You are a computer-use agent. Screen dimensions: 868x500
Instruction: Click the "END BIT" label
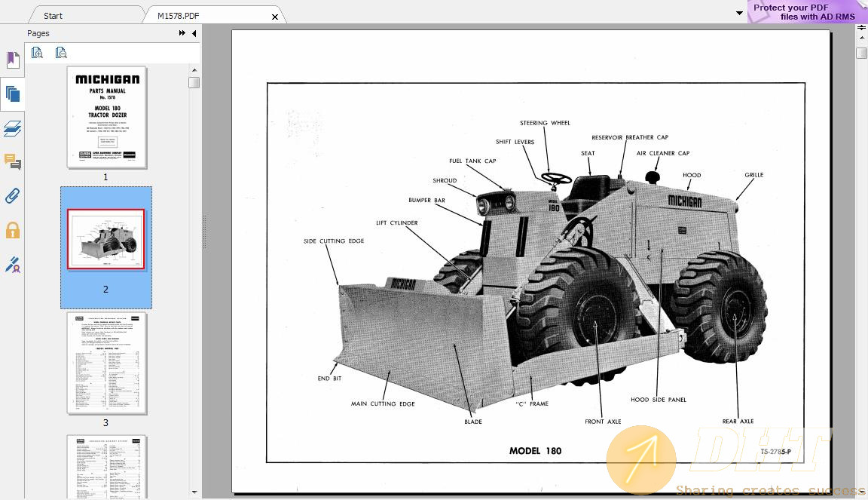pos(329,379)
